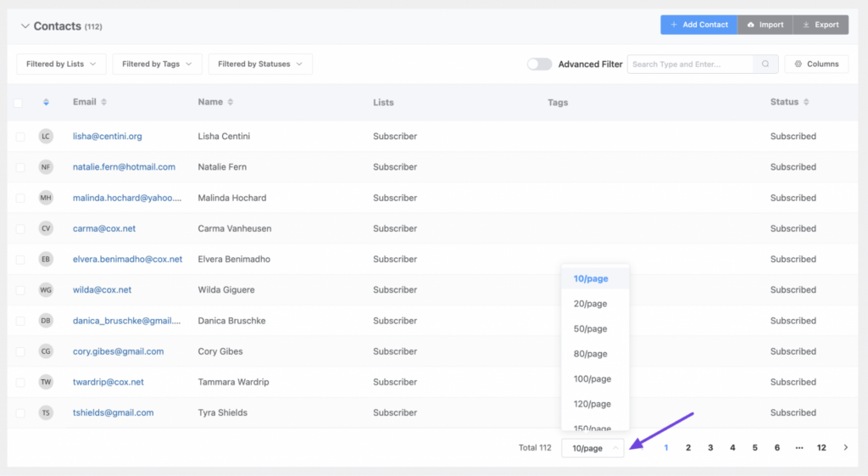
Task: Sort by the Email column arrows
Action: 104,103
